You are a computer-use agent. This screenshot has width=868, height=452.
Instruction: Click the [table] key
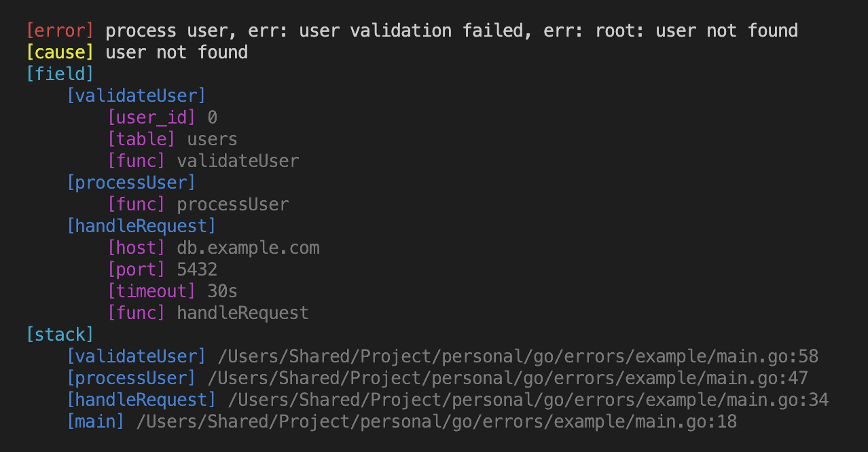(141, 139)
